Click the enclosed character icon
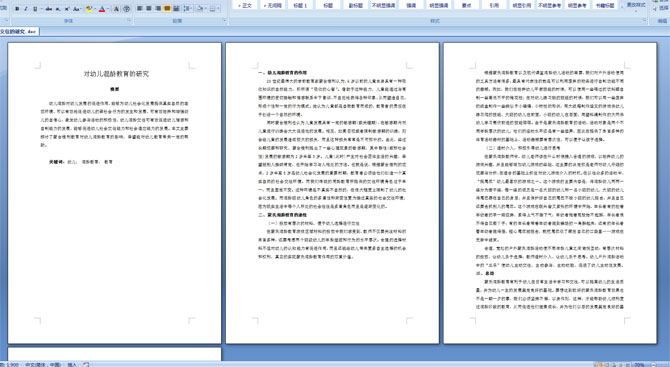670x367 pixels. click(x=126, y=9)
